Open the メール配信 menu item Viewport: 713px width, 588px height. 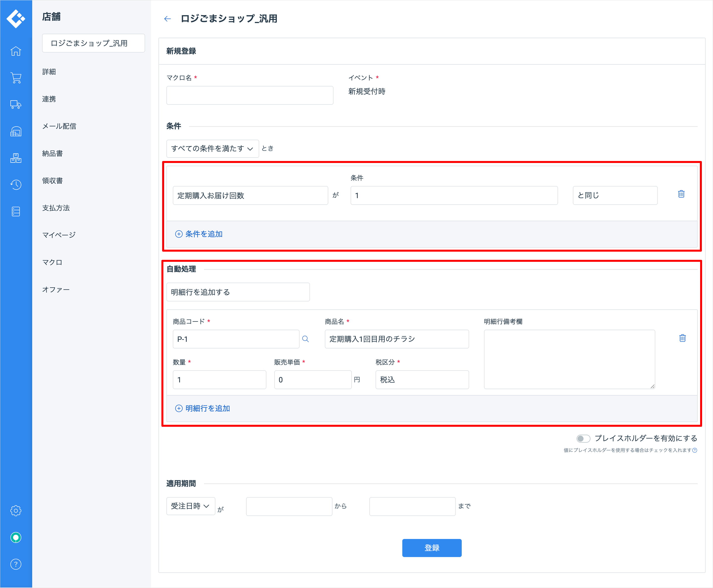(x=59, y=126)
